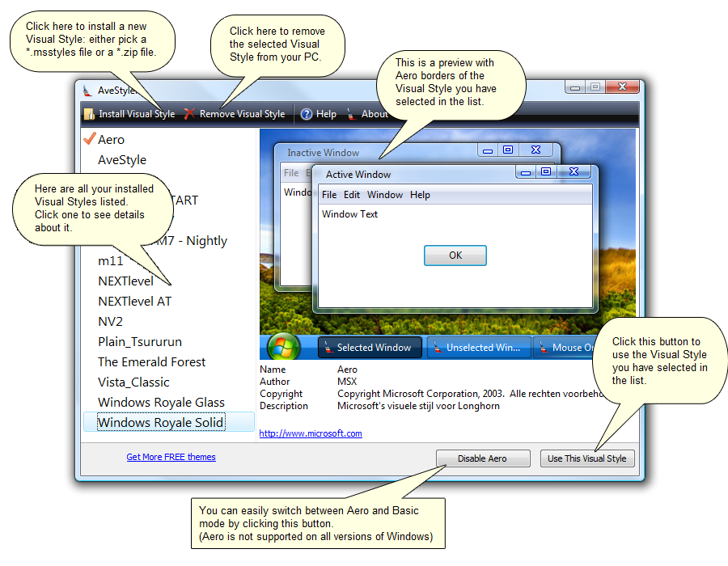Open the http://www.microsoft.com link

point(310,433)
